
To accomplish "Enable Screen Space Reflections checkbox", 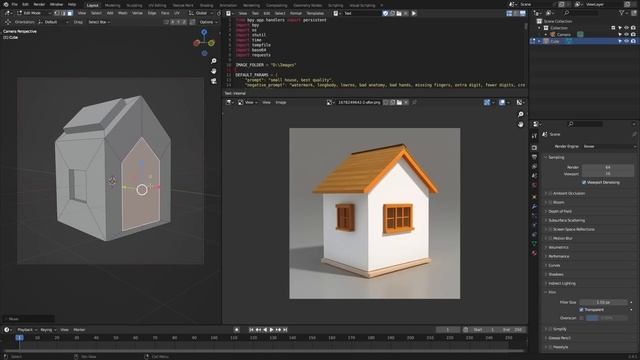I will click(550, 229).
